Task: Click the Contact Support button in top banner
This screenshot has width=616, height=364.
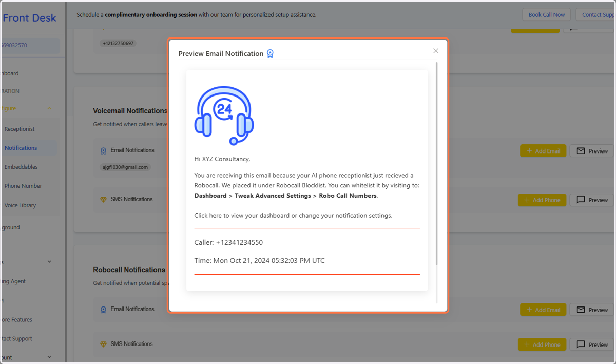Action: 596,15
